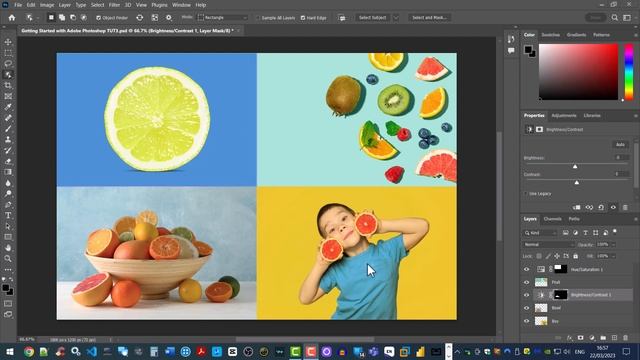Select the Eyedropper tool

(8, 107)
